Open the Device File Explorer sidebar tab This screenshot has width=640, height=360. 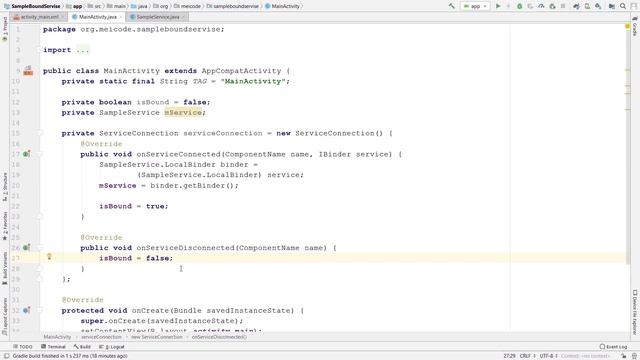click(x=635, y=312)
